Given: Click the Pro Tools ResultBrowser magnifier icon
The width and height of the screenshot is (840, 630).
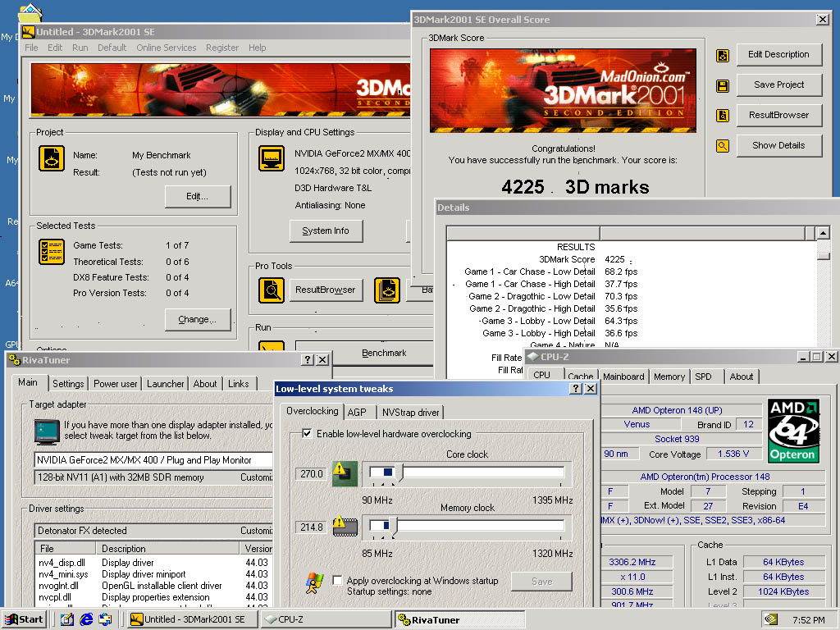Looking at the screenshot, I should (x=272, y=290).
